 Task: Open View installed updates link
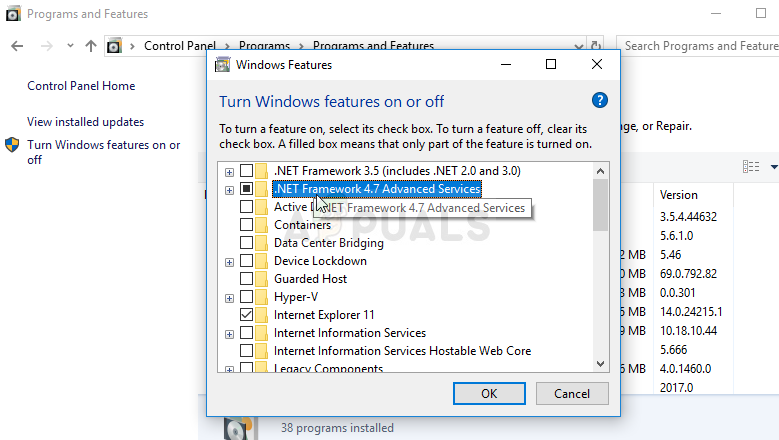click(x=85, y=122)
